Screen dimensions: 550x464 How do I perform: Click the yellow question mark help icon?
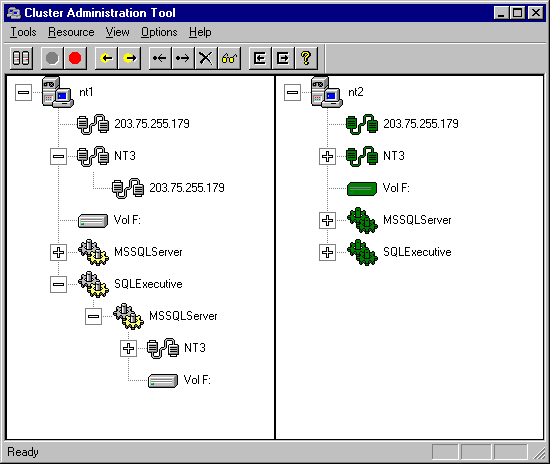(x=306, y=58)
